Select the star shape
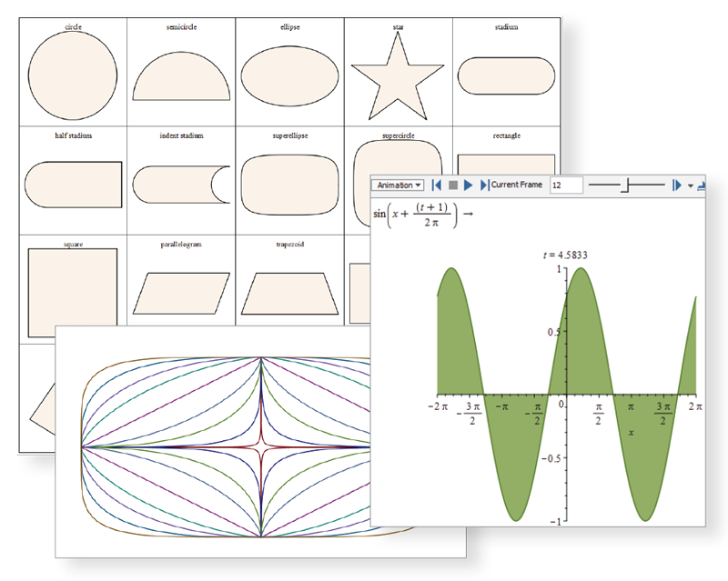Viewport: 728px width, 581px height. tap(398, 76)
